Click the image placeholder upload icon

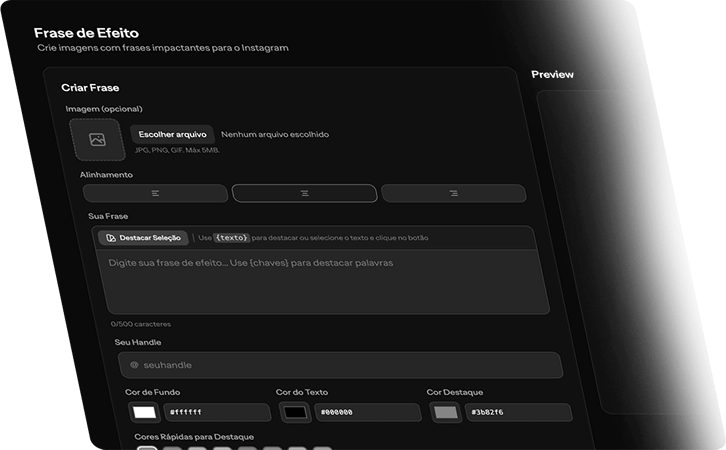pos(97,140)
